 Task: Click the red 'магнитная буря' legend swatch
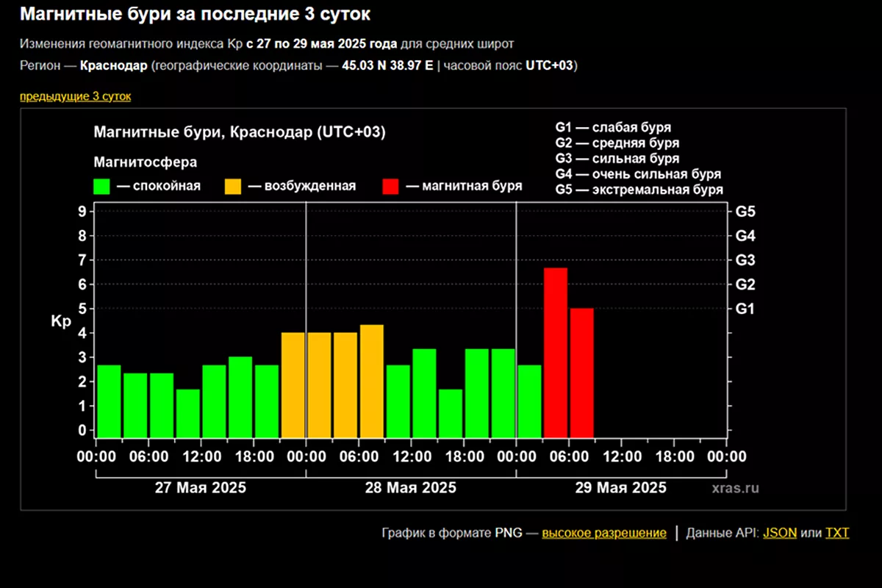click(x=391, y=186)
